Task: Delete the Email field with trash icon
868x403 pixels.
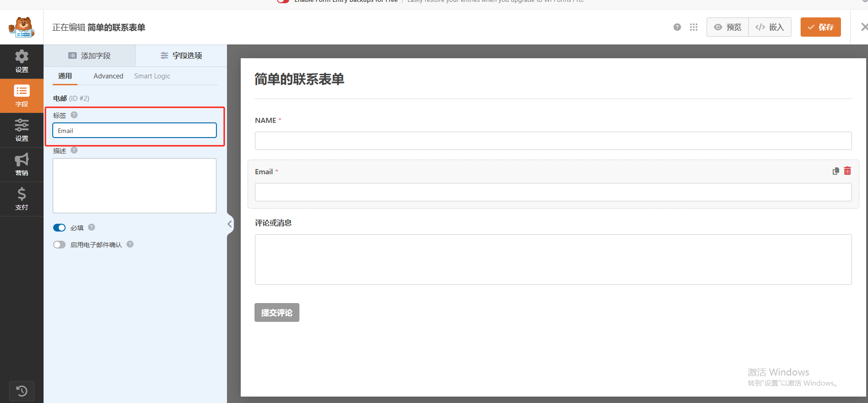Action: pyautogui.click(x=847, y=171)
